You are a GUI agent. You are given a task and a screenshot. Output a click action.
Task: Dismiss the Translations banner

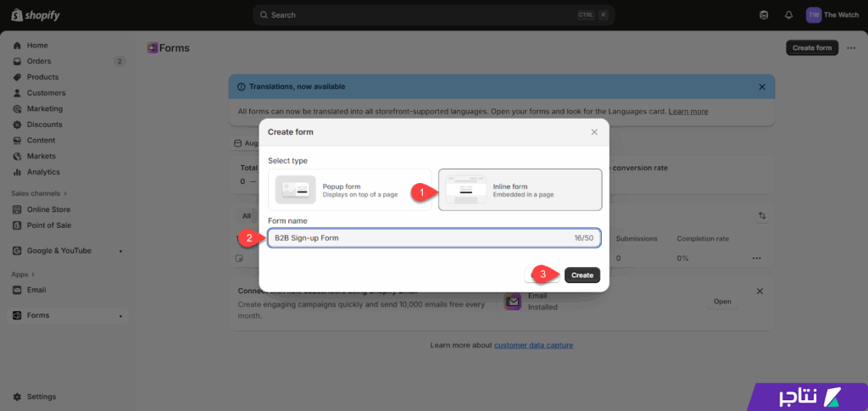tap(761, 86)
